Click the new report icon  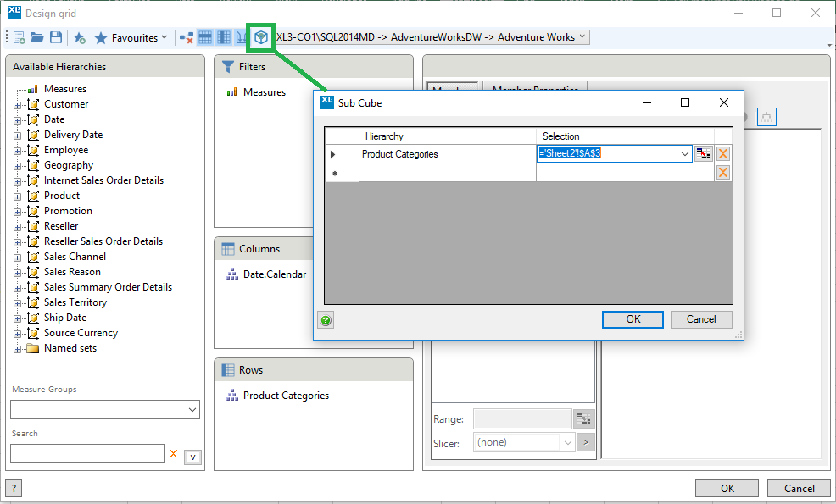pos(17,37)
